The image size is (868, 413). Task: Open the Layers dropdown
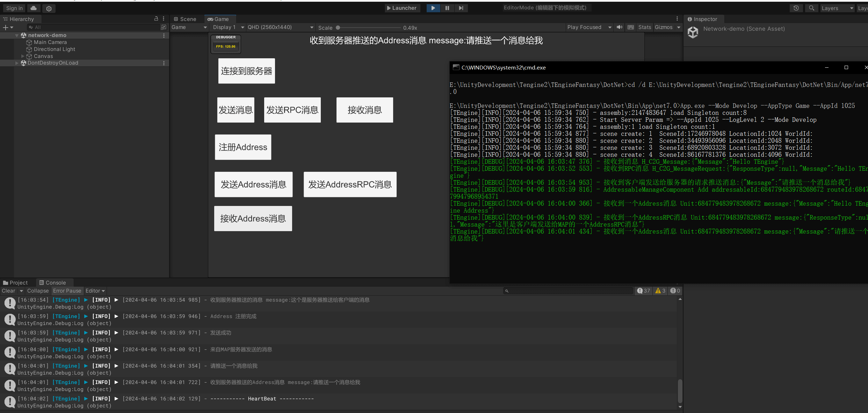click(837, 8)
